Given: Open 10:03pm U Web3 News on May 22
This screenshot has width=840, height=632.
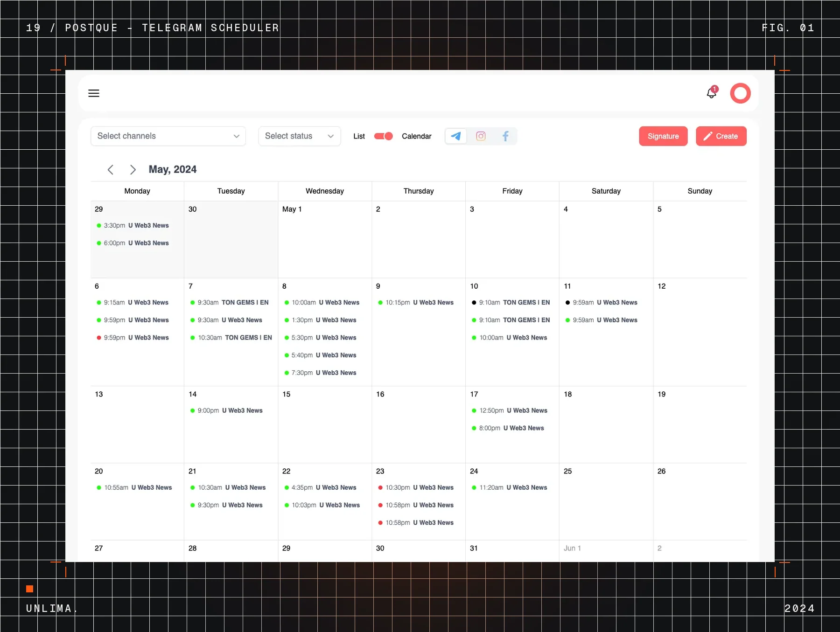Looking at the screenshot, I should 322,505.
